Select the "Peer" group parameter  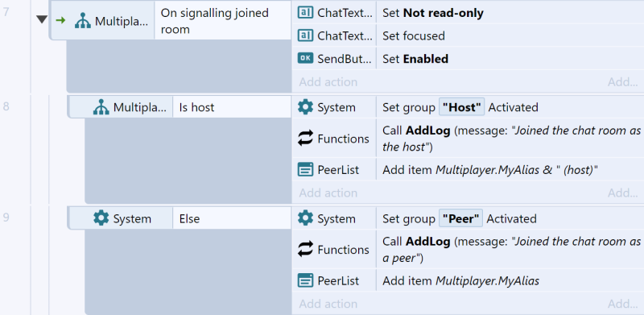click(x=460, y=218)
